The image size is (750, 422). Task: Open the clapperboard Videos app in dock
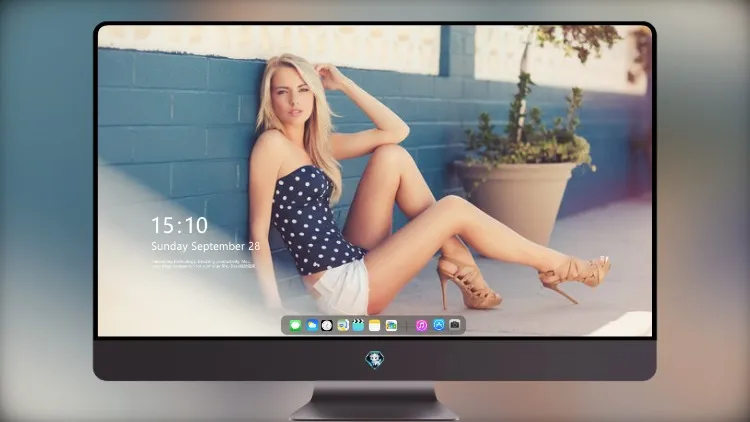point(358,325)
